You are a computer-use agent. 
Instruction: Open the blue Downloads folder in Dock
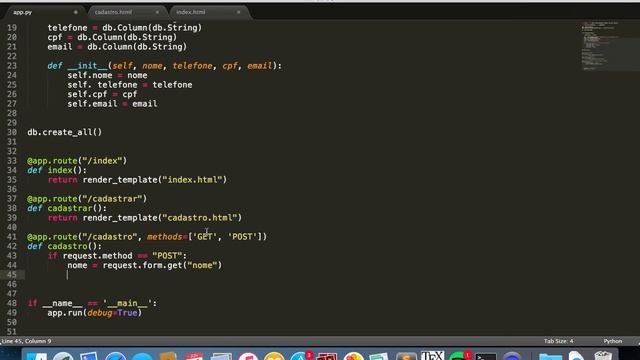point(550,357)
